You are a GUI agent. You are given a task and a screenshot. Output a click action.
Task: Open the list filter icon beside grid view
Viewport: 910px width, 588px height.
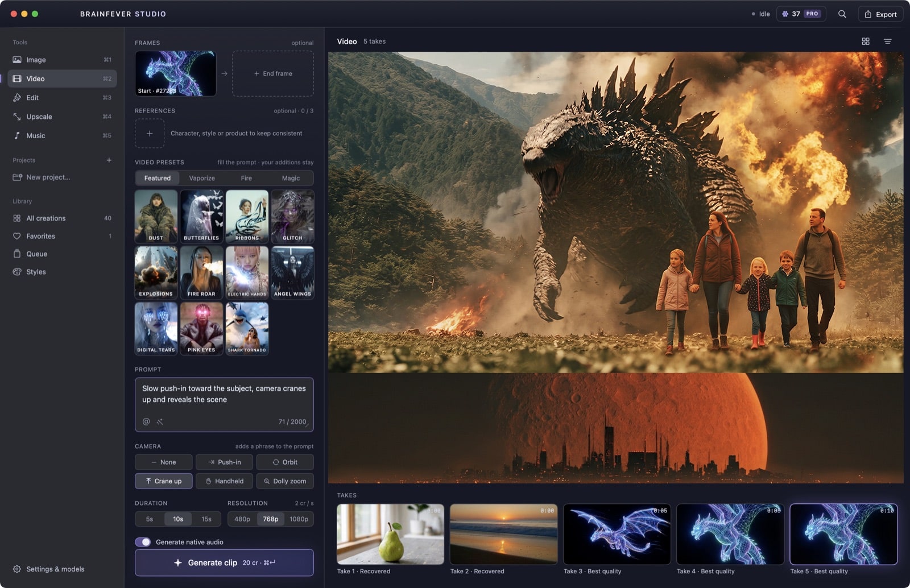point(887,42)
